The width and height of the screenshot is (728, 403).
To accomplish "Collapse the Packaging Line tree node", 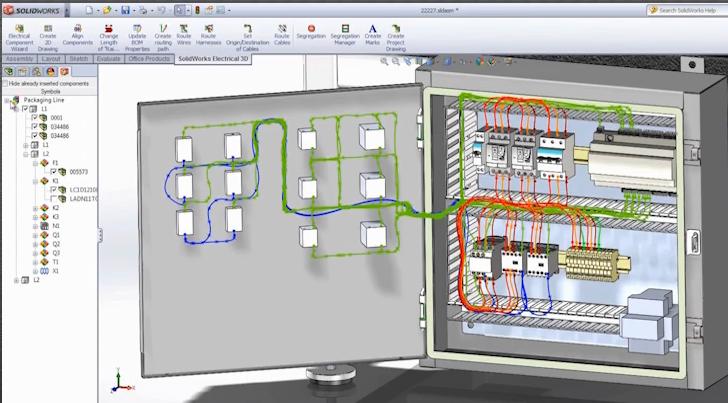I will coord(7,100).
